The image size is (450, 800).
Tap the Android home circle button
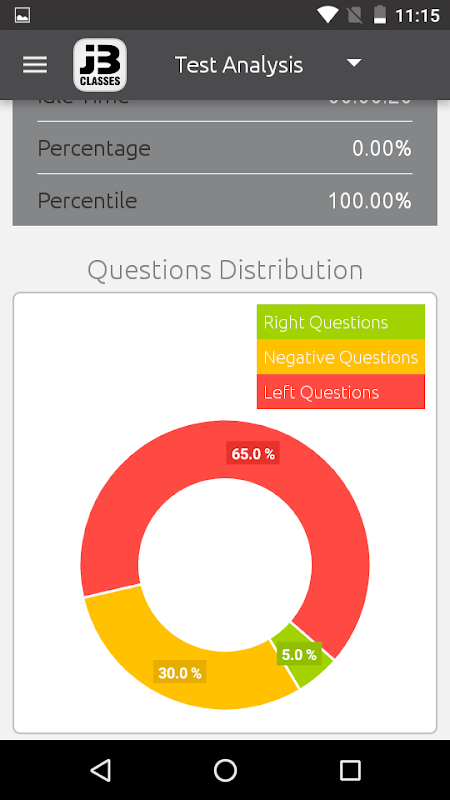[x=225, y=770]
